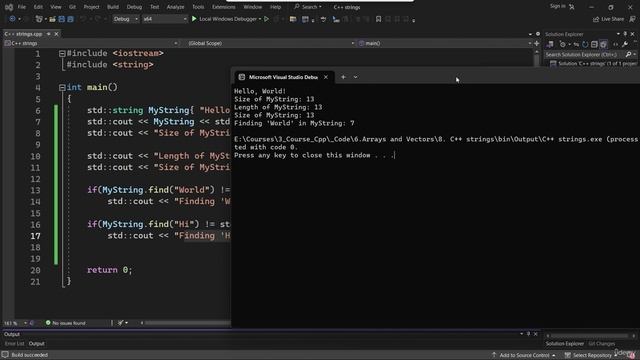Click Solution Explorer view code icon

tap(616, 44)
